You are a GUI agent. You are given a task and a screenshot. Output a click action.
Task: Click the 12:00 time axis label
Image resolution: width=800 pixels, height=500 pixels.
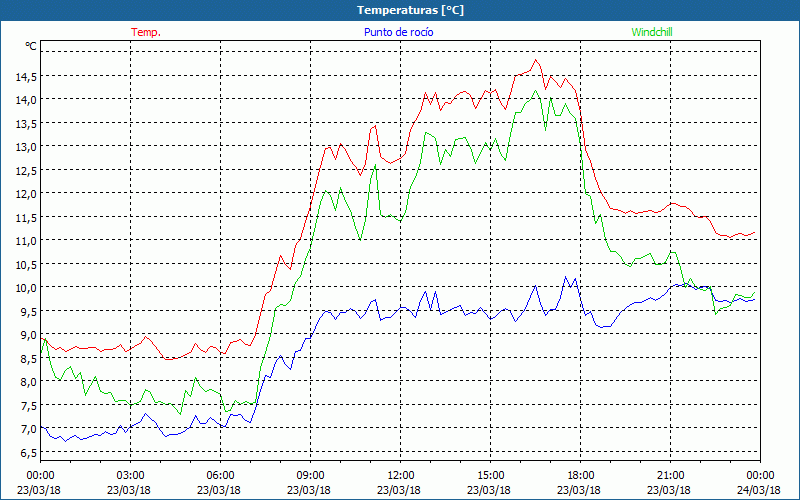pos(401,475)
